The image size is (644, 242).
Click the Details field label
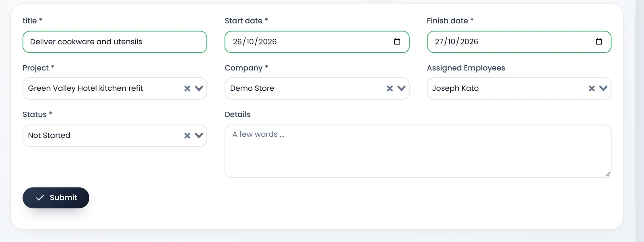(237, 115)
